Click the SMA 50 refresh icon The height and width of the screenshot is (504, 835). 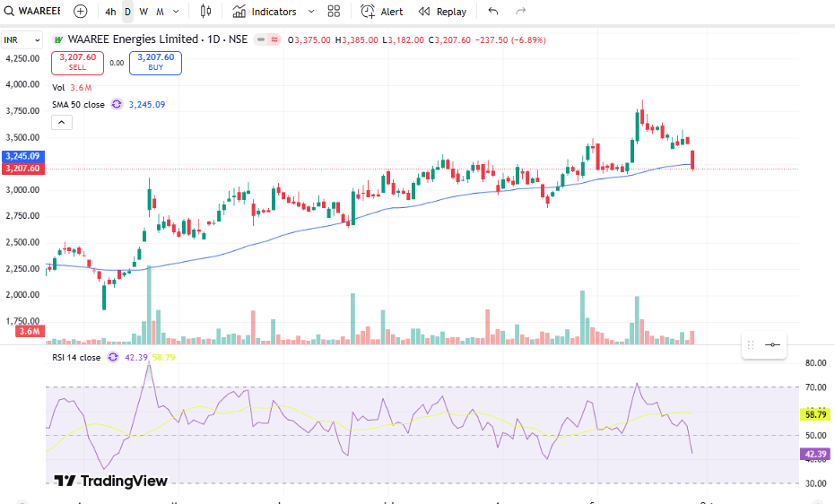117,104
